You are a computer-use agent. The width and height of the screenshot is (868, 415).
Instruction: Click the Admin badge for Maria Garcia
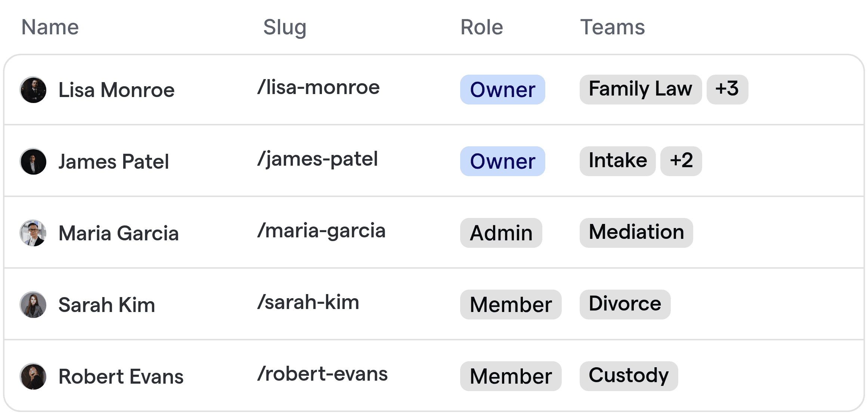(x=501, y=233)
